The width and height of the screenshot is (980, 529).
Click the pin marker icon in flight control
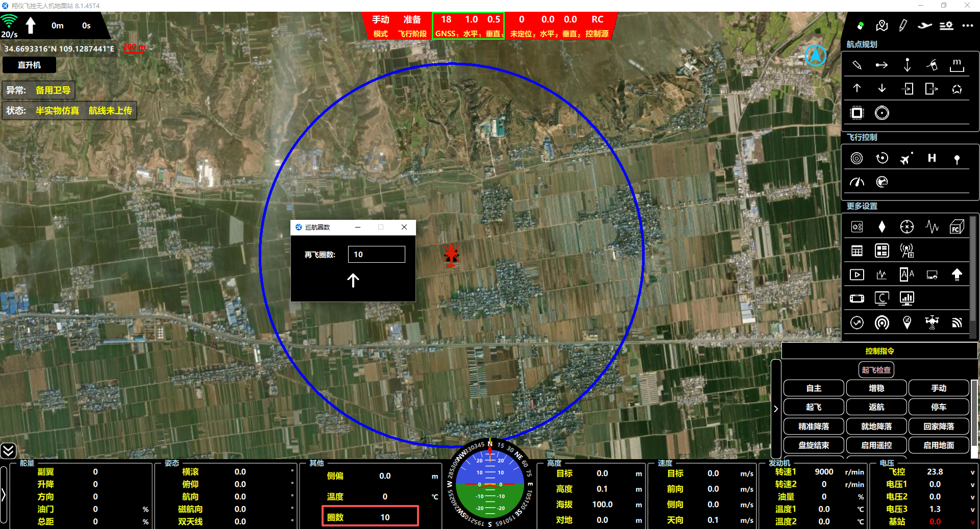(957, 159)
